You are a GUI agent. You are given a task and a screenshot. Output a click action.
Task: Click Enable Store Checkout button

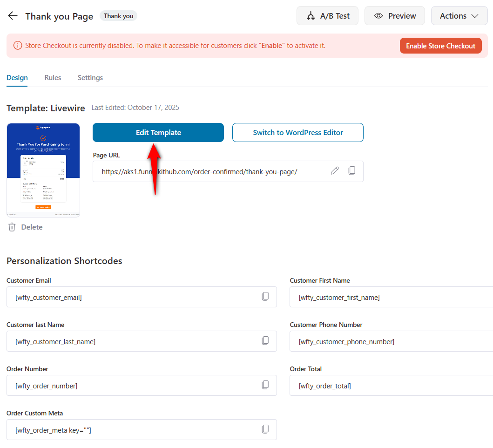(x=440, y=46)
